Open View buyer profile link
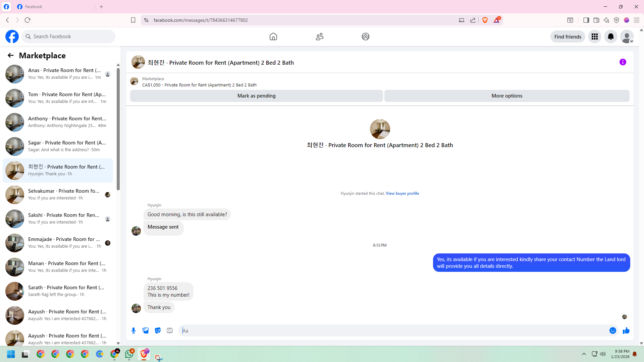This screenshot has height=362, width=644. click(402, 193)
